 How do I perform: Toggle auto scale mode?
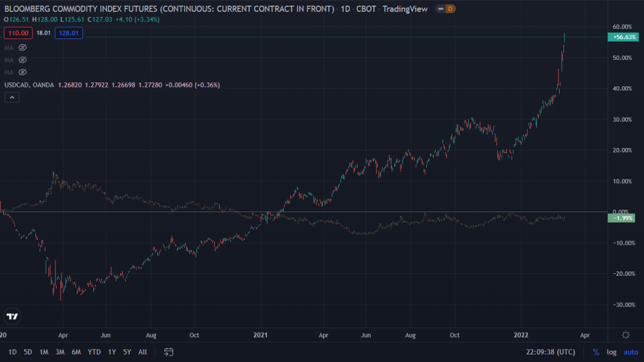coord(630,352)
